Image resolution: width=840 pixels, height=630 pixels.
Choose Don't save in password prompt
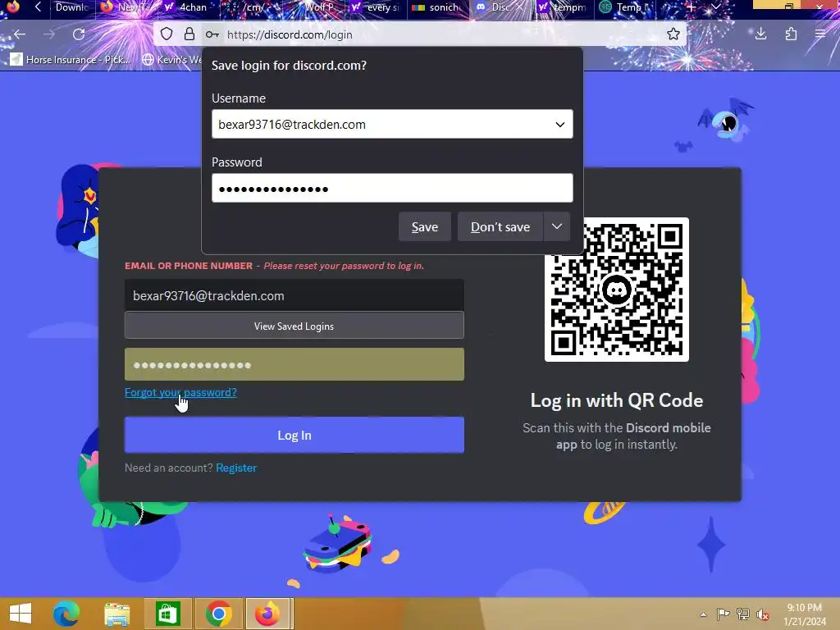(500, 226)
